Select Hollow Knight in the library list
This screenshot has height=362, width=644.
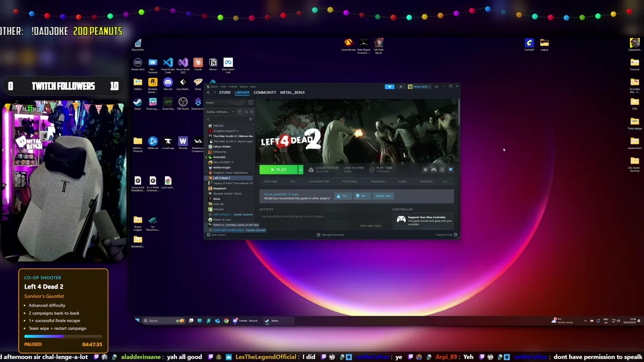click(222, 167)
